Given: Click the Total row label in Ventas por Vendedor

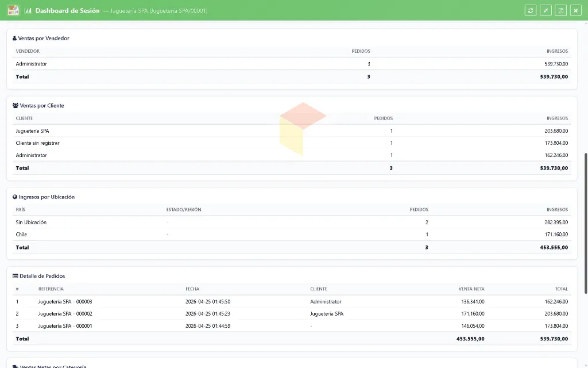Looking at the screenshot, I should click(x=22, y=76).
